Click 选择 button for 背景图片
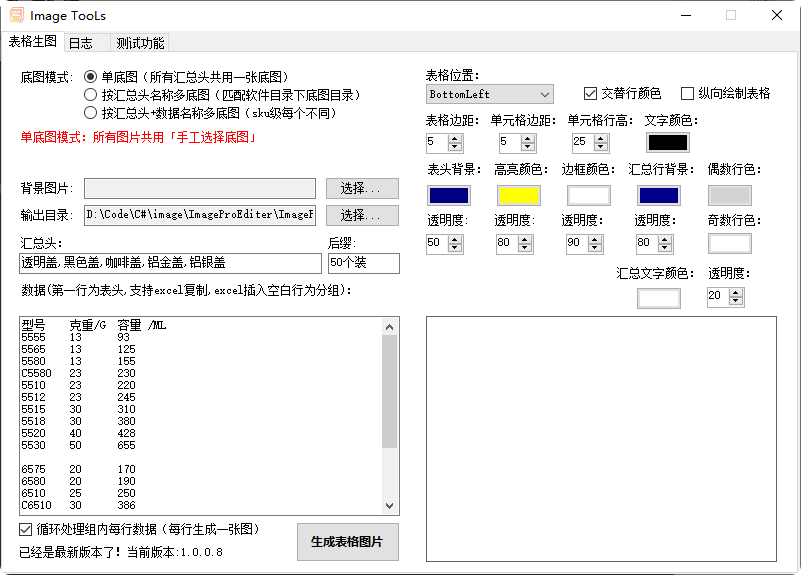Viewport: 801px width, 575px height. pos(361,188)
